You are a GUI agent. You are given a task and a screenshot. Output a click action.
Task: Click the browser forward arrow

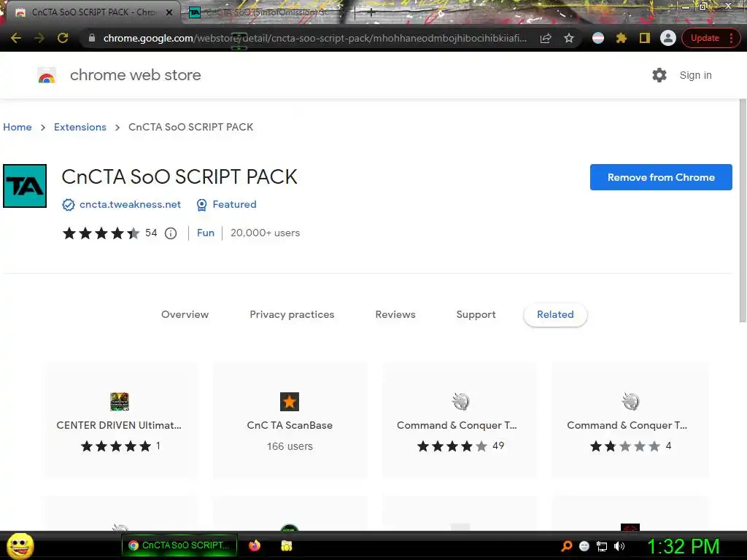(39, 38)
